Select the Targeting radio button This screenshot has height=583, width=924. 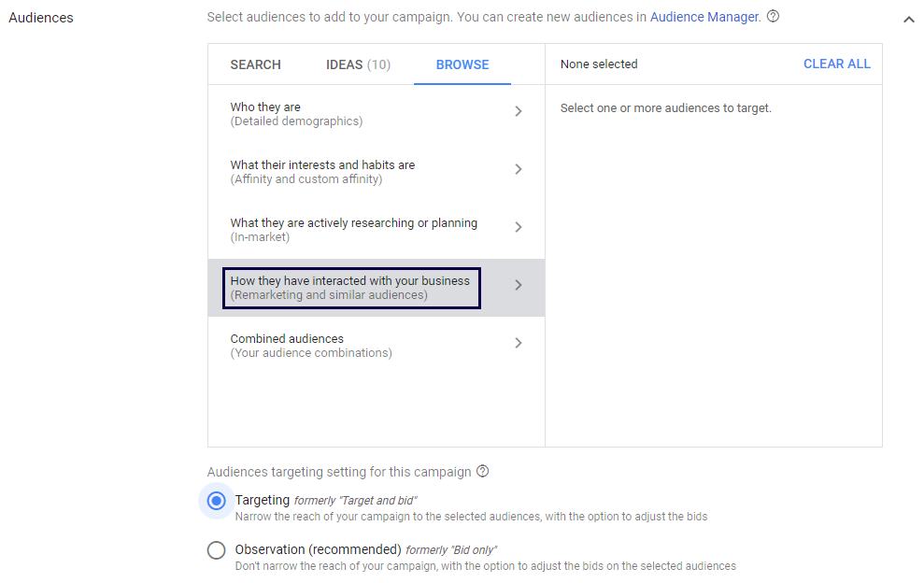(217, 501)
